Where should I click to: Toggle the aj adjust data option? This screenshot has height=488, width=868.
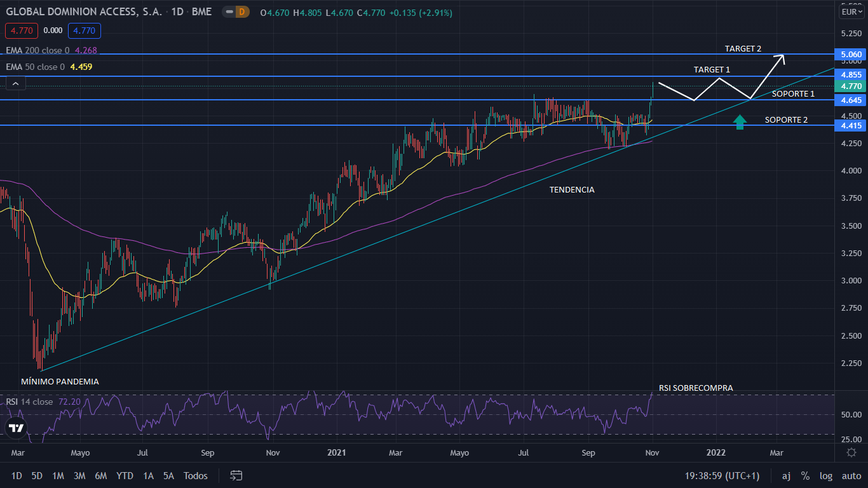(786, 475)
